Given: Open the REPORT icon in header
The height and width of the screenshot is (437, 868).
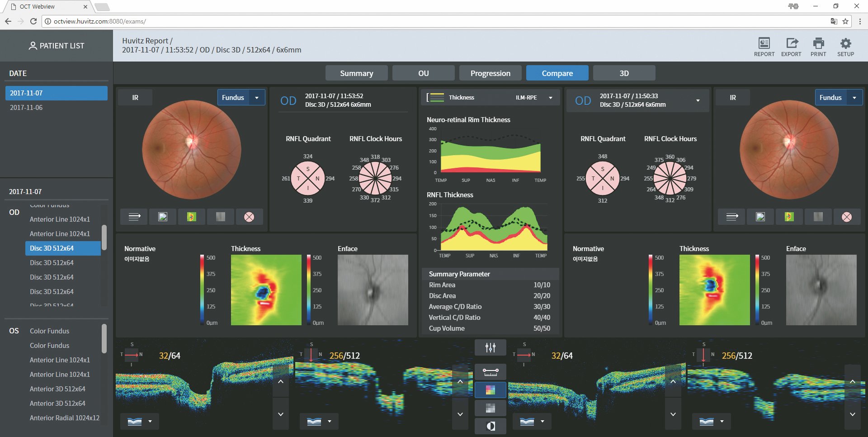Looking at the screenshot, I should (764, 47).
